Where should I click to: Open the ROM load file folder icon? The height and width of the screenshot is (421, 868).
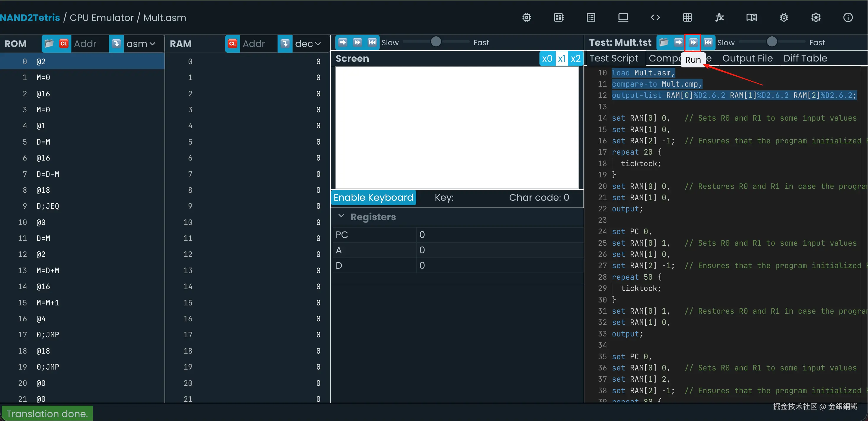coord(49,43)
